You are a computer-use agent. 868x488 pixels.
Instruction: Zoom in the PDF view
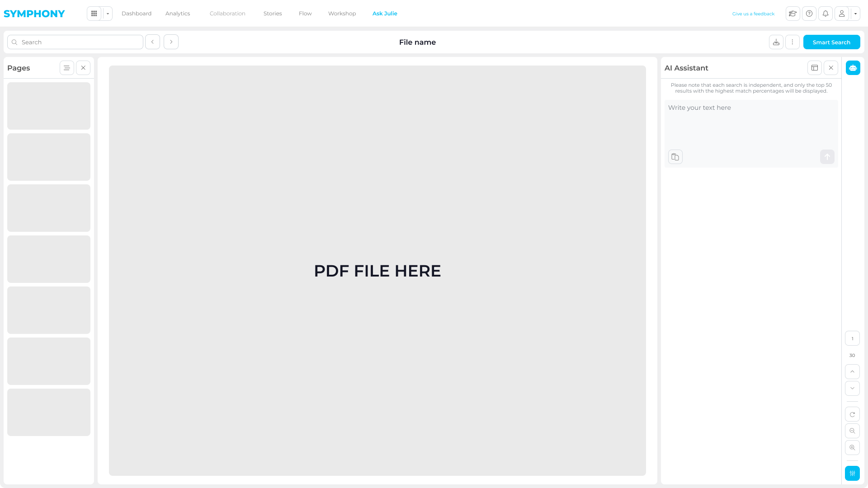[852, 448]
